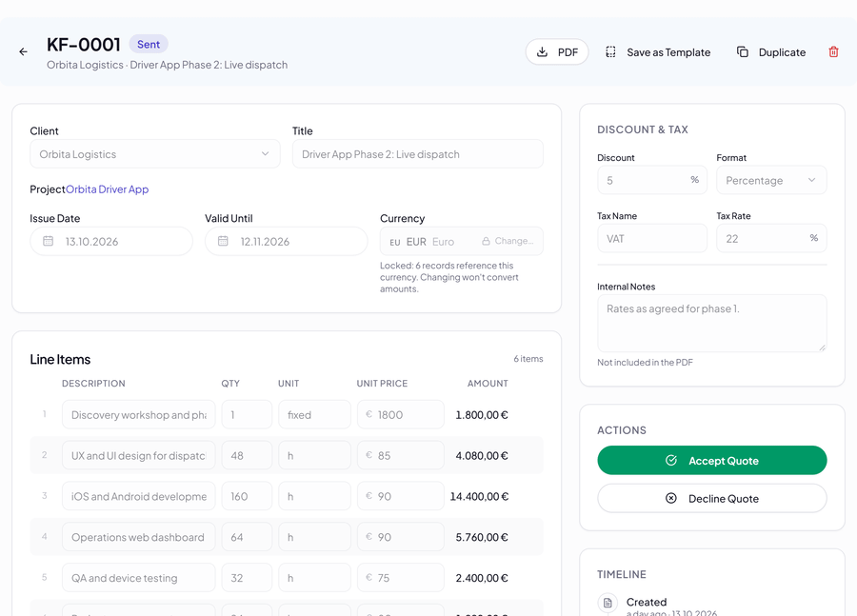The width and height of the screenshot is (857, 616).
Task: Click the Save as Template icon
Action: [610, 52]
